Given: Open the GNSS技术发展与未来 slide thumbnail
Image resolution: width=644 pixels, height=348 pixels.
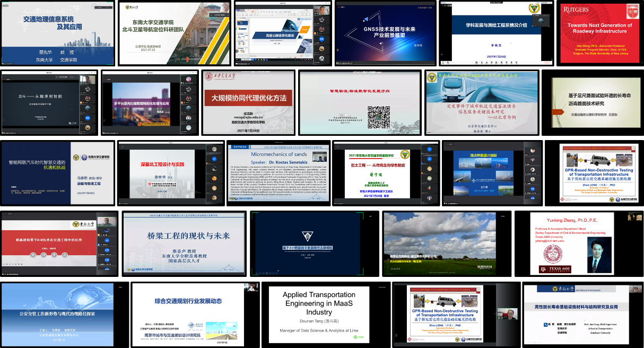Looking at the screenshot, I should 385,33.
